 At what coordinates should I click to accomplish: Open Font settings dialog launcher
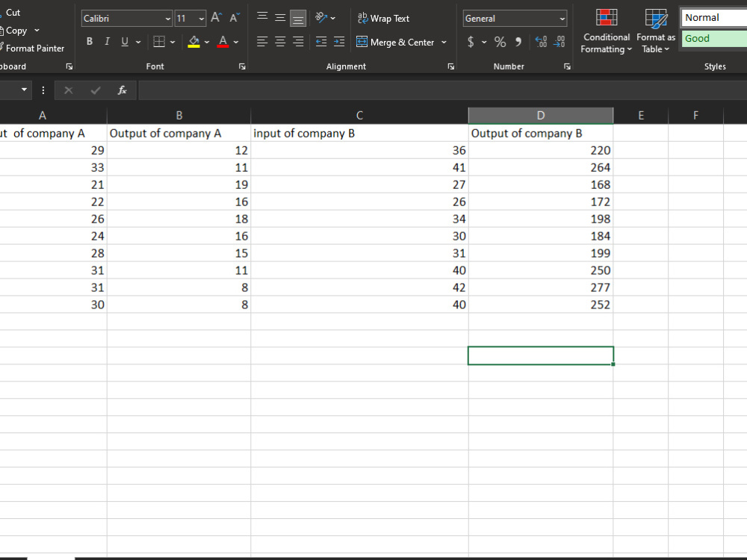pos(242,66)
